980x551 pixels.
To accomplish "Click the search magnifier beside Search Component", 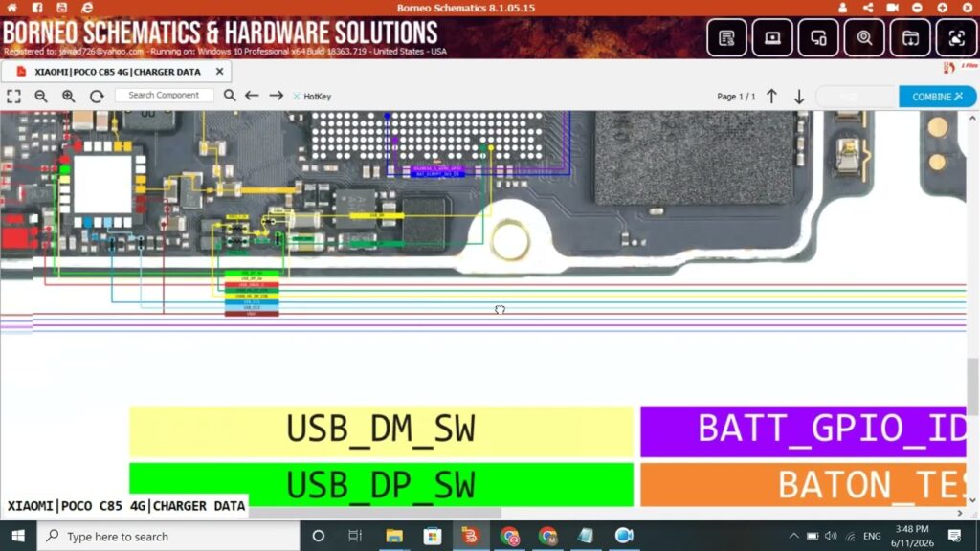I will coord(230,96).
